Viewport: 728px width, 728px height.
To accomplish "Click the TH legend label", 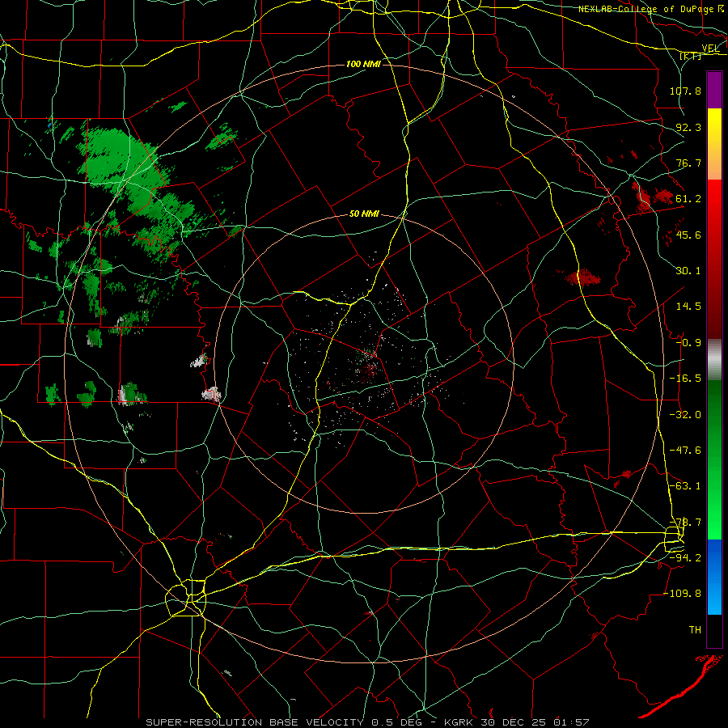I will click(x=695, y=630).
